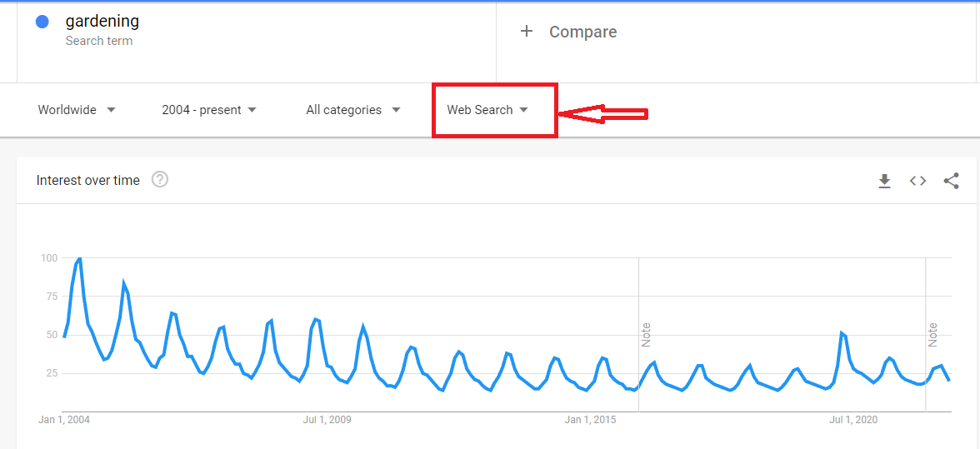
Task: Click the blue dot next to gardening
Action: pyautogui.click(x=42, y=22)
